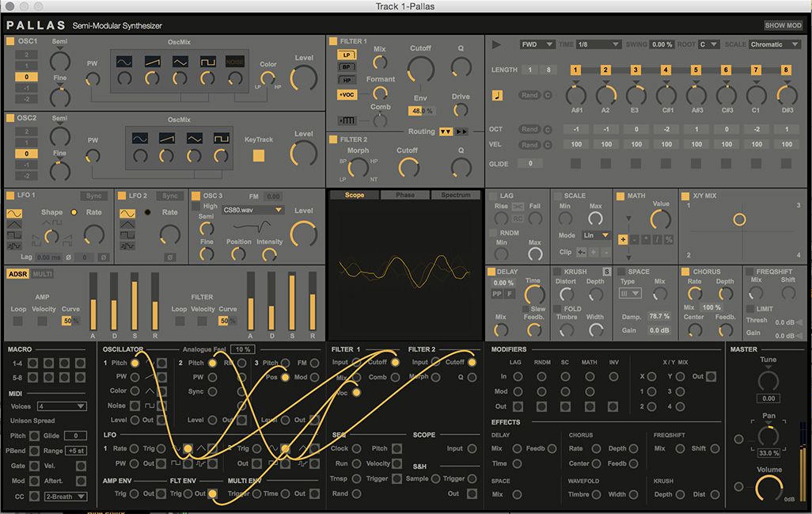The height and width of the screenshot is (514, 812).
Task: Select the noise waveform in OSC1 OscMix
Action: click(x=233, y=63)
